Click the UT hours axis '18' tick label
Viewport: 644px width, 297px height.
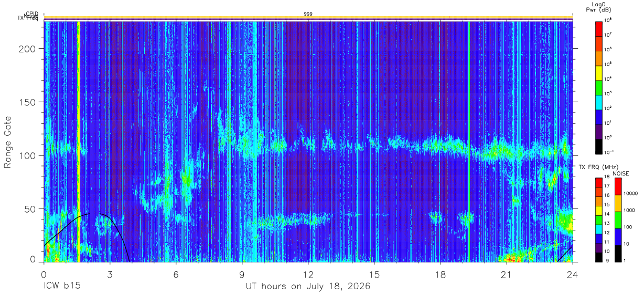click(x=440, y=274)
